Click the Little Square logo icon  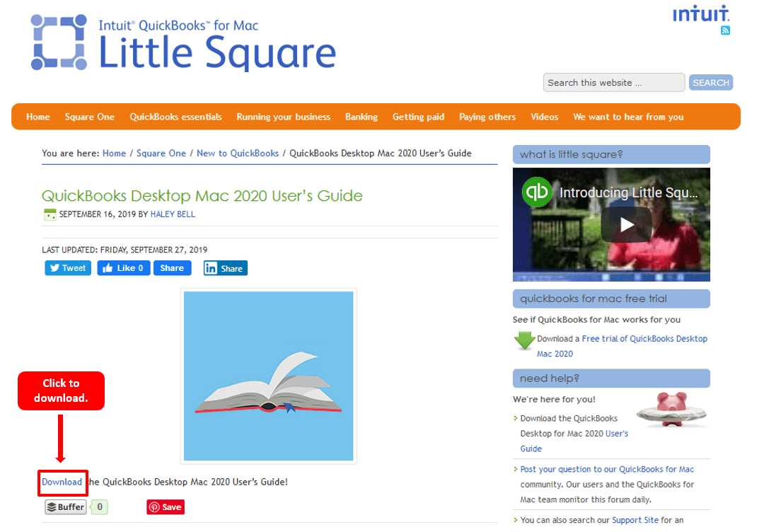tap(59, 42)
